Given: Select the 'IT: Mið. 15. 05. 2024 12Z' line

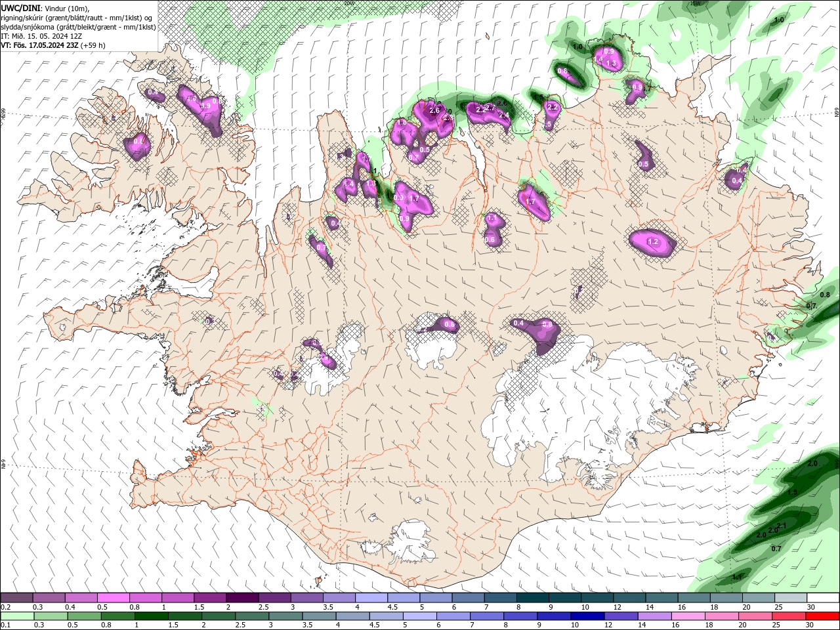Looking at the screenshot, I should click(41, 36).
